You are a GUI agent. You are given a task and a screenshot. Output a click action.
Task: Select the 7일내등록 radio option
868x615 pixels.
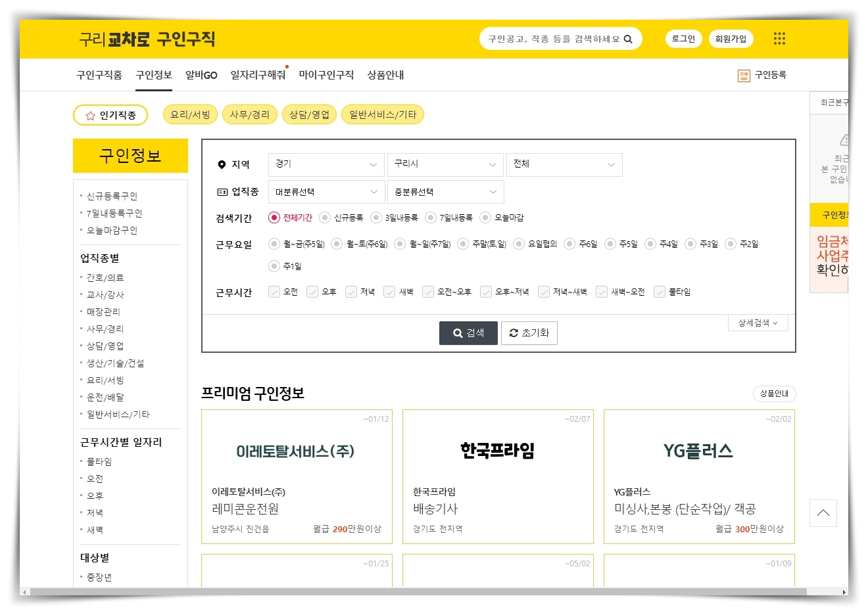coord(431,217)
